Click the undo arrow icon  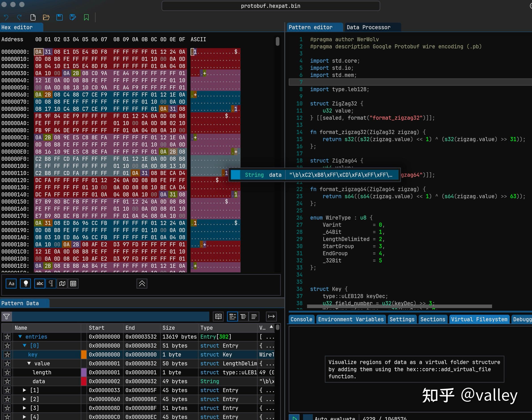(6, 17)
